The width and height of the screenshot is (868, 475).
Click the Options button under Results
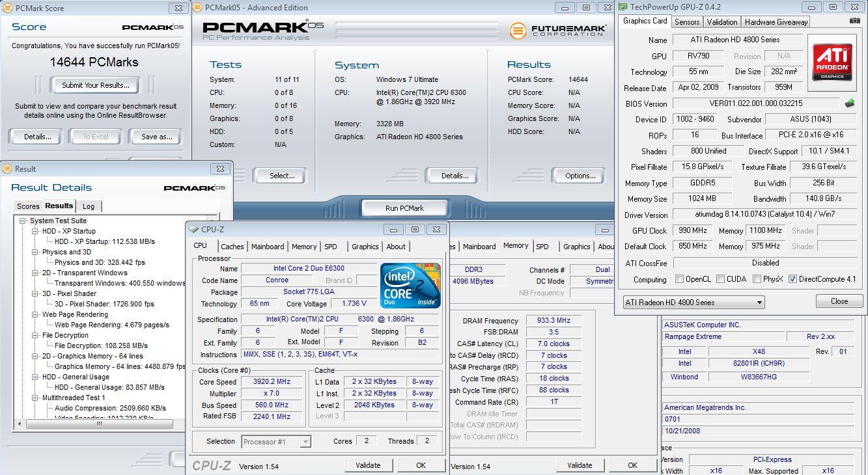tap(580, 176)
